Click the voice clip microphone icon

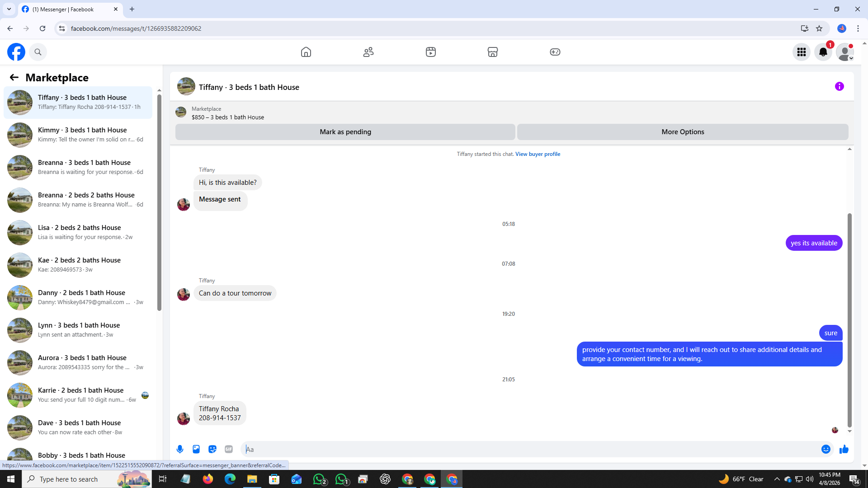click(180, 449)
